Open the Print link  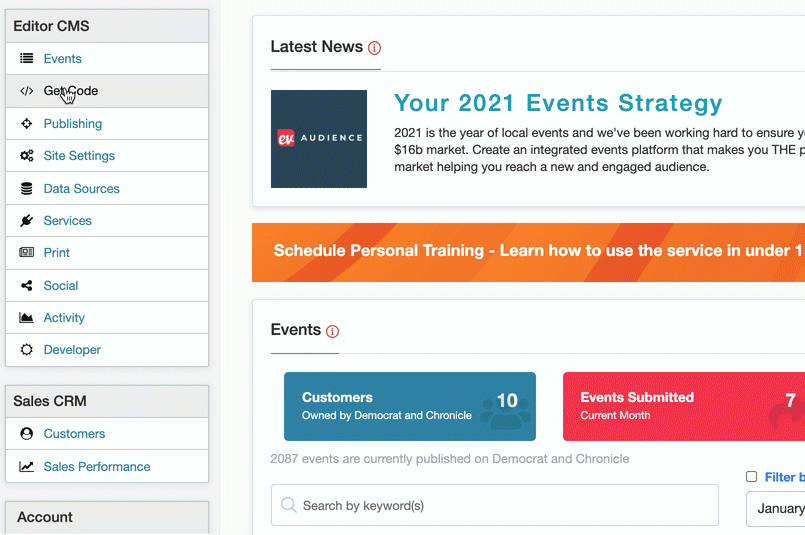pos(107,253)
